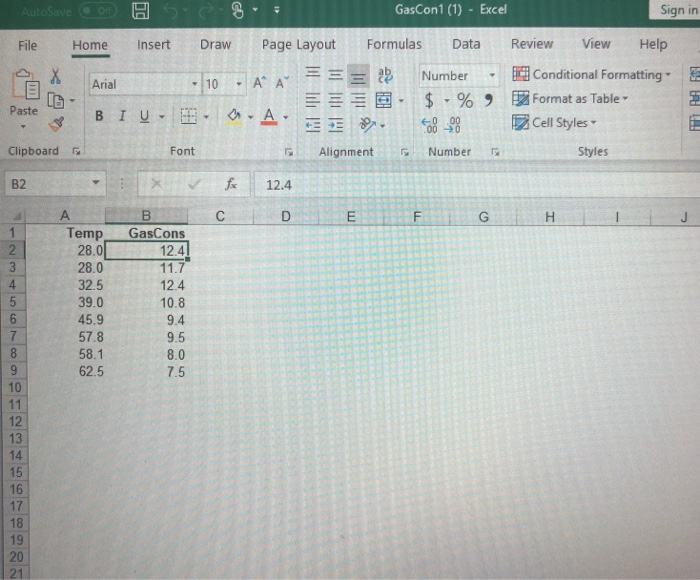
Task: Increase font size with larger A icon
Action: coord(259,83)
